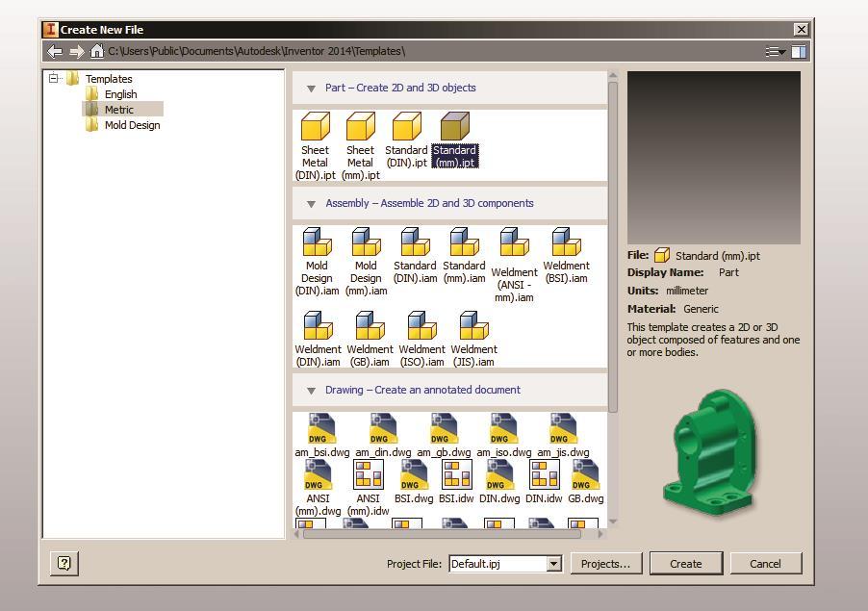The height and width of the screenshot is (611, 868).
Task: Click the horizontal scrollbar's right arrow
Action: 600,534
